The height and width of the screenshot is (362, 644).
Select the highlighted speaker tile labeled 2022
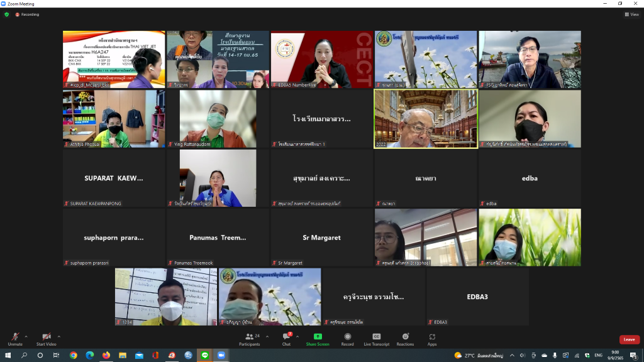coord(426,119)
